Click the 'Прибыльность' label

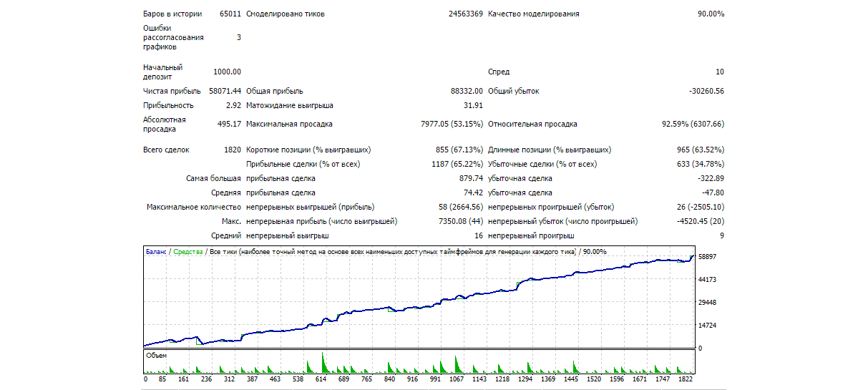click(x=168, y=105)
